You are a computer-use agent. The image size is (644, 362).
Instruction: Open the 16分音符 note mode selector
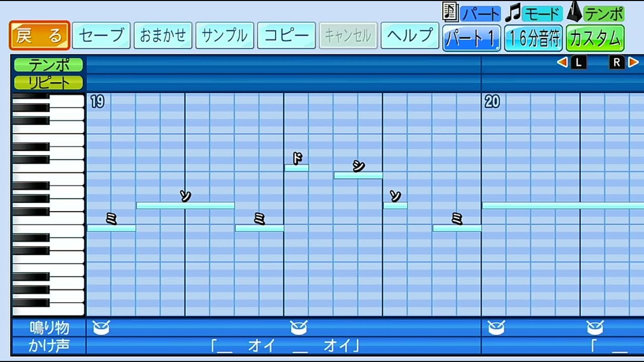tap(533, 38)
